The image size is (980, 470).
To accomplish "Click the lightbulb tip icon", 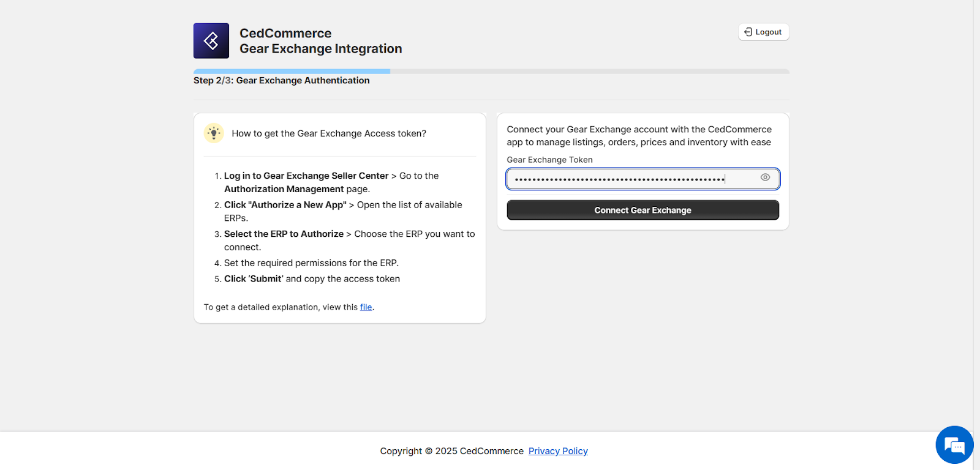I will pyautogui.click(x=214, y=133).
